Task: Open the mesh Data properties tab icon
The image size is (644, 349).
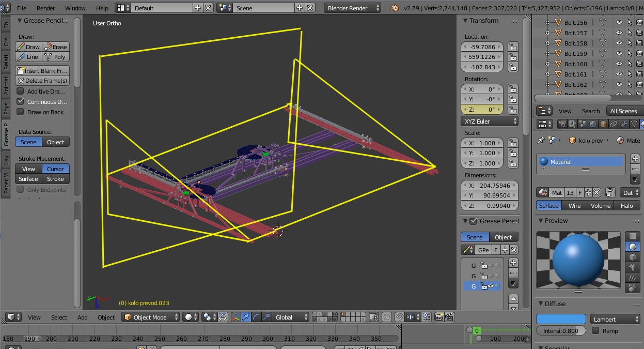Action: coord(634,124)
